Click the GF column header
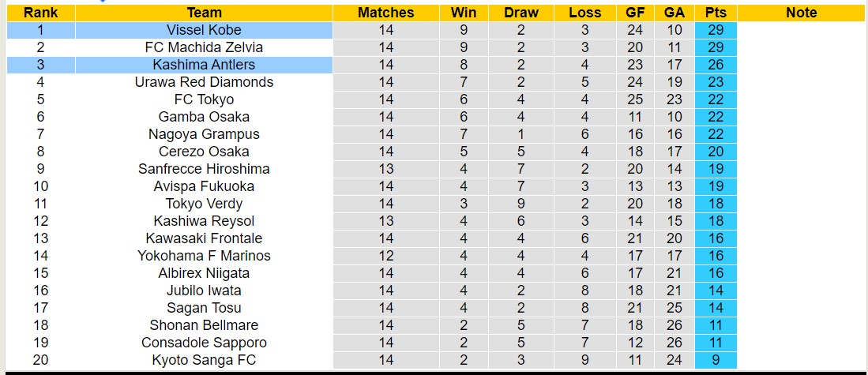Viewport: 868px width, 375px height. coord(635,13)
